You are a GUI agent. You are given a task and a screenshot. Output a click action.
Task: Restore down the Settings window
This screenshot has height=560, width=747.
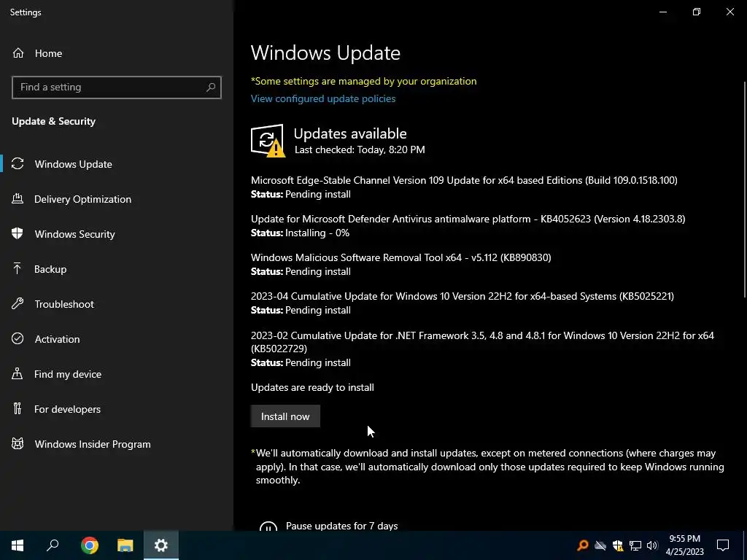click(697, 12)
